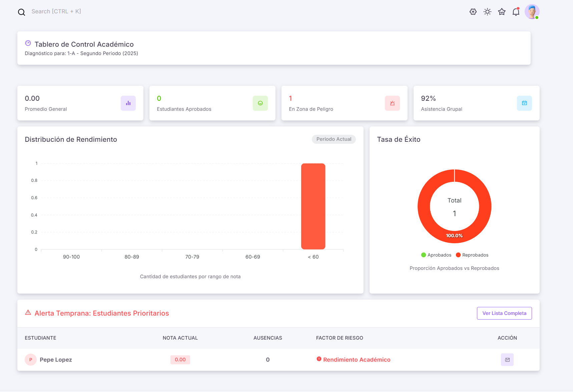Click Rendimiento Académico risk factor label
Screen dimensions: 573x392
tap(357, 360)
